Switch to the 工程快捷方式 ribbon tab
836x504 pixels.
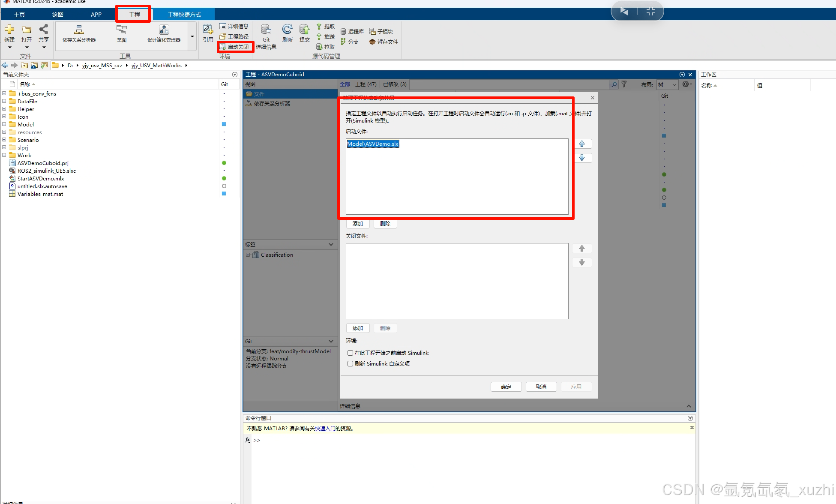(184, 15)
